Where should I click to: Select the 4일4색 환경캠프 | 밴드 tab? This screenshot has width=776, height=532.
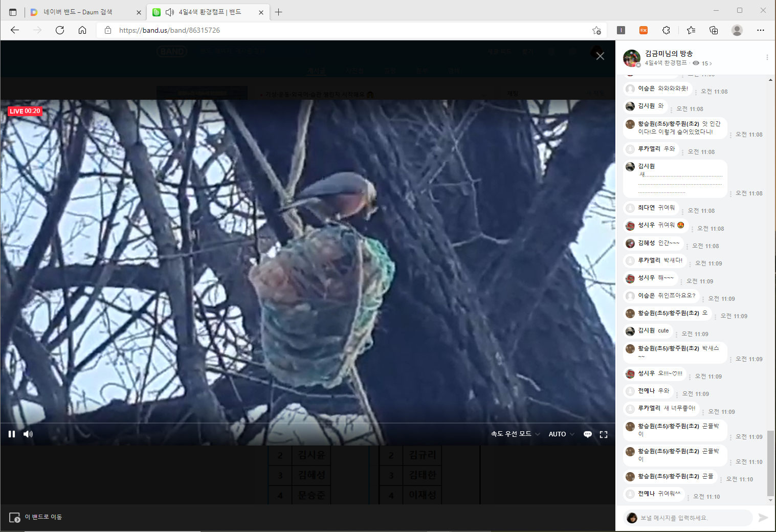207,12
